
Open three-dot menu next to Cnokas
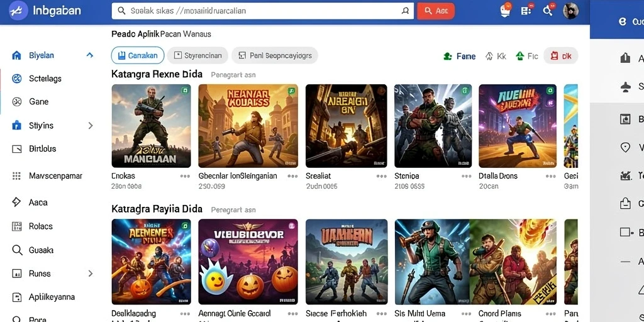click(x=185, y=176)
